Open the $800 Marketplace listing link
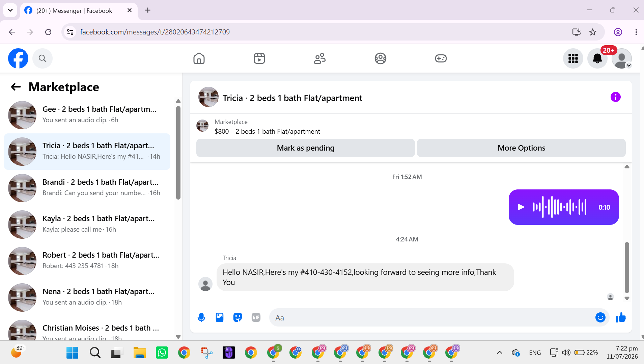This screenshot has width=644, height=364. click(x=267, y=131)
